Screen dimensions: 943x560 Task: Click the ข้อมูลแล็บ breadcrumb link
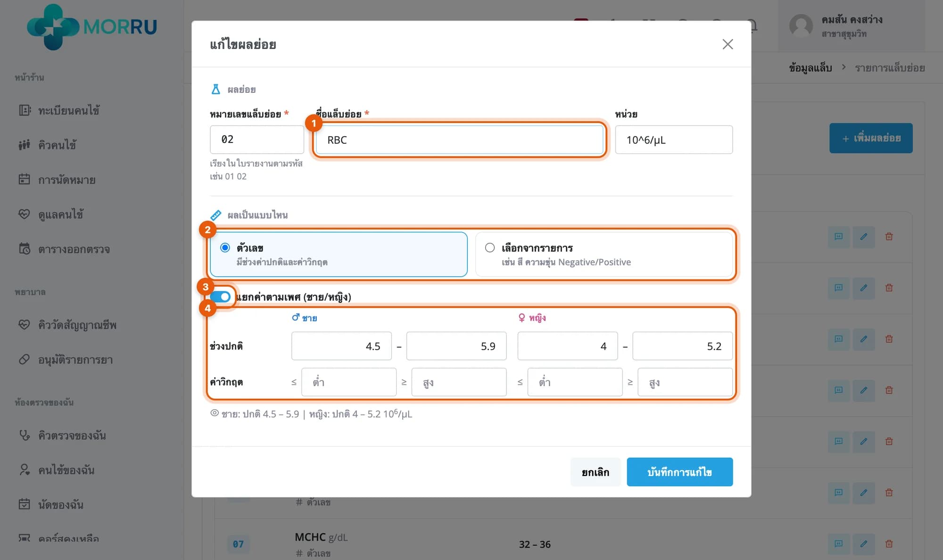(x=811, y=68)
